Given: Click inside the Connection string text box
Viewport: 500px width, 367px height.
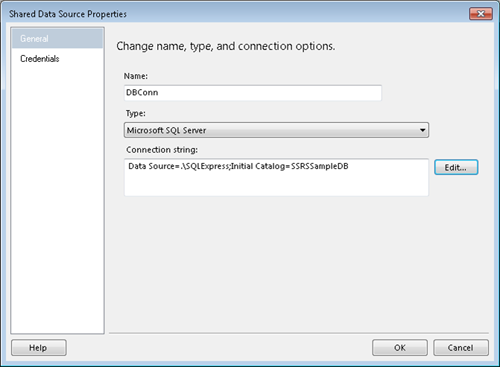Looking at the screenshot, I should click(x=276, y=177).
